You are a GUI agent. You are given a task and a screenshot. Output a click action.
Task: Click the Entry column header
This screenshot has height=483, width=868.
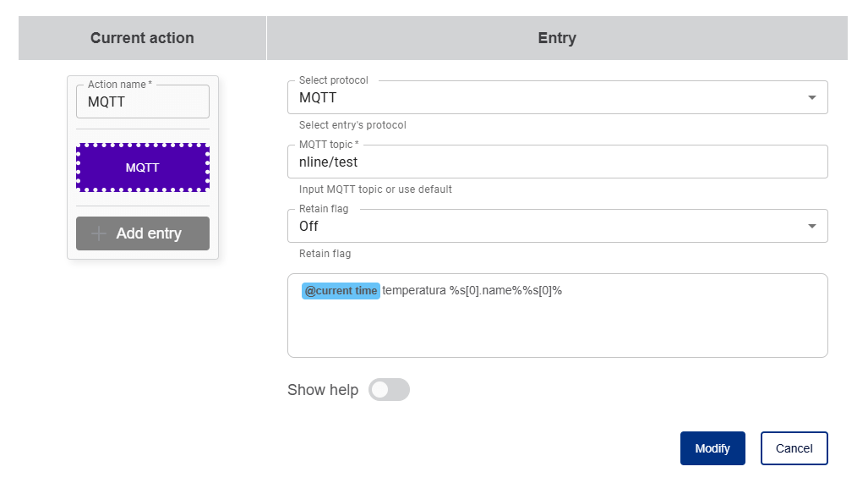click(x=557, y=38)
